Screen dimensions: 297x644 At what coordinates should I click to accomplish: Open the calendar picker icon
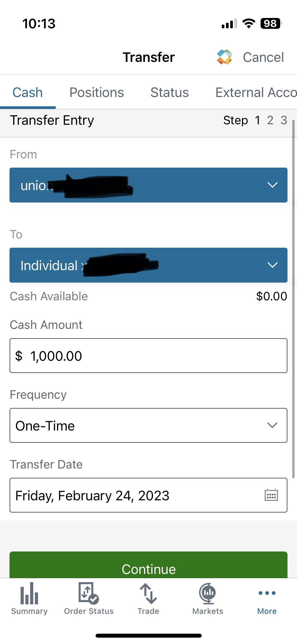pos(271,495)
